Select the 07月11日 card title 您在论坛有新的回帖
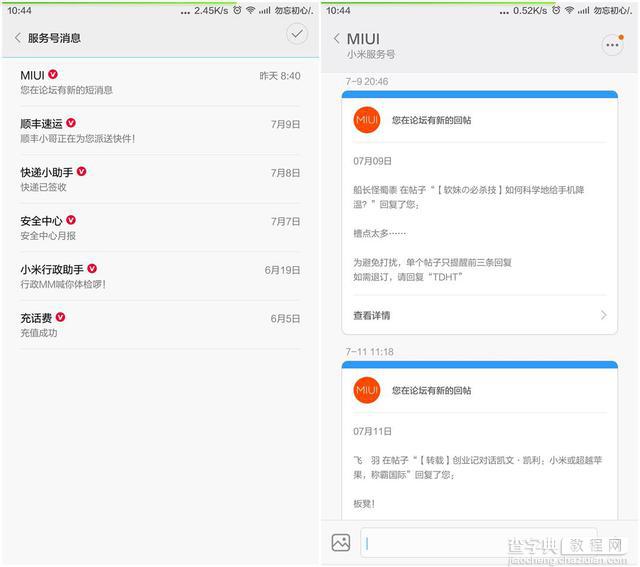 (x=431, y=391)
